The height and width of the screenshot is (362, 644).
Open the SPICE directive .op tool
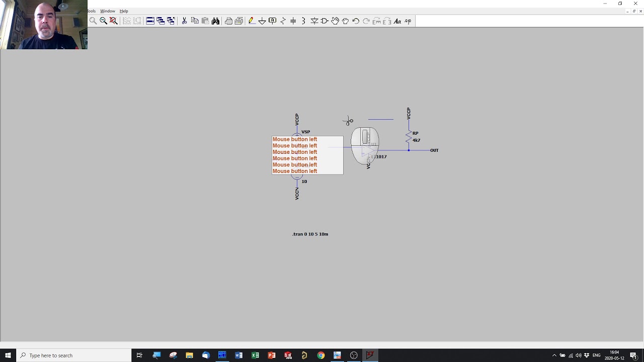tap(408, 21)
